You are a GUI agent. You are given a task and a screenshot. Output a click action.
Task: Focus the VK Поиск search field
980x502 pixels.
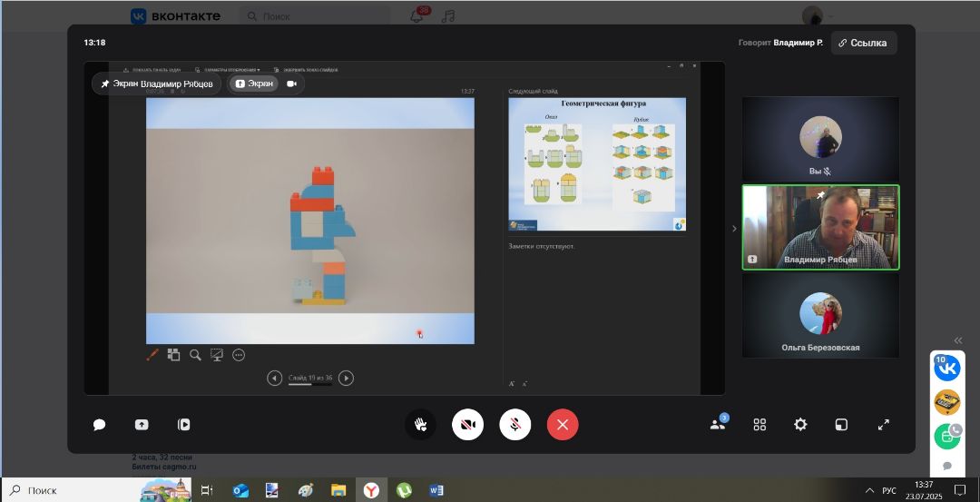tap(316, 17)
